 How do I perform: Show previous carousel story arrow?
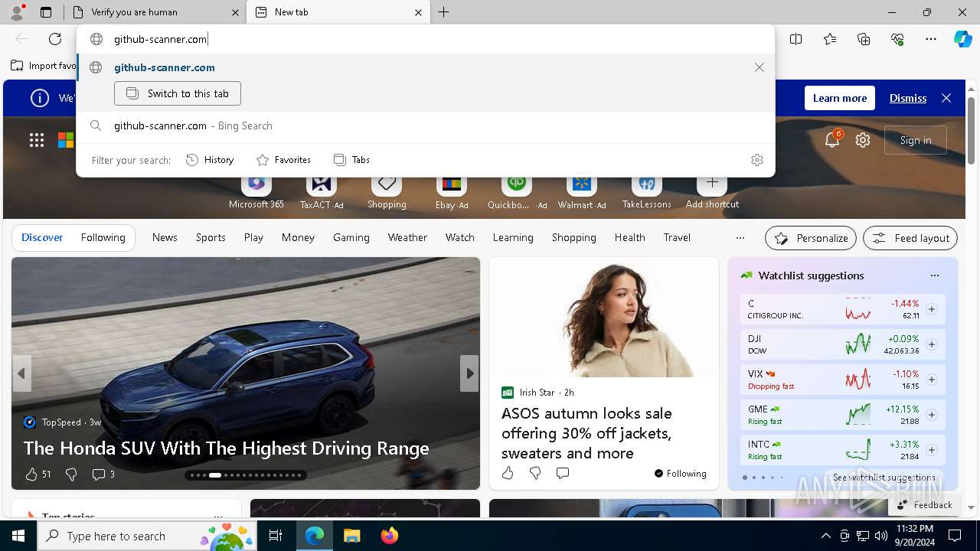click(x=21, y=373)
